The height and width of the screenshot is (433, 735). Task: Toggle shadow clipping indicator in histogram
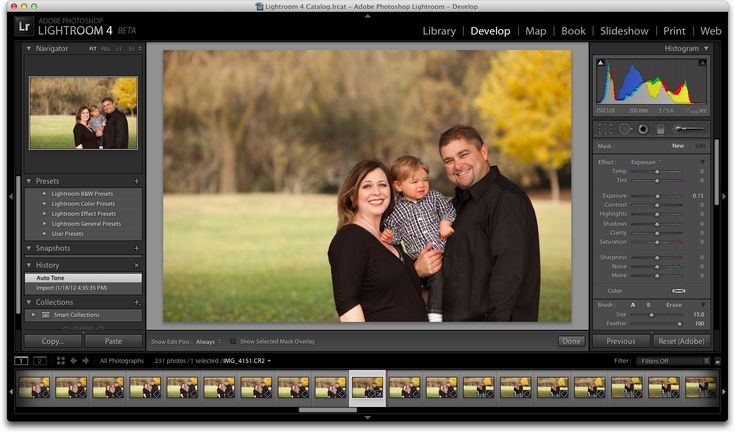[600, 62]
